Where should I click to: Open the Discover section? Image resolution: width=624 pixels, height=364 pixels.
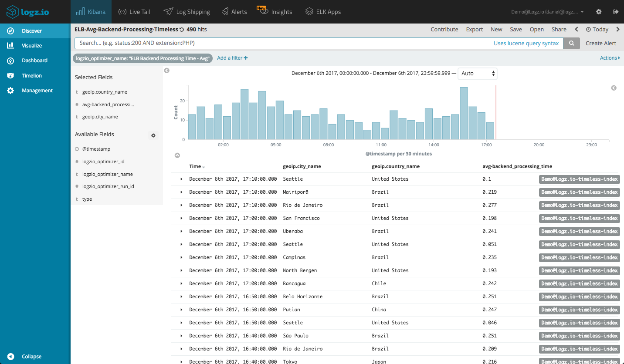(x=35, y=31)
